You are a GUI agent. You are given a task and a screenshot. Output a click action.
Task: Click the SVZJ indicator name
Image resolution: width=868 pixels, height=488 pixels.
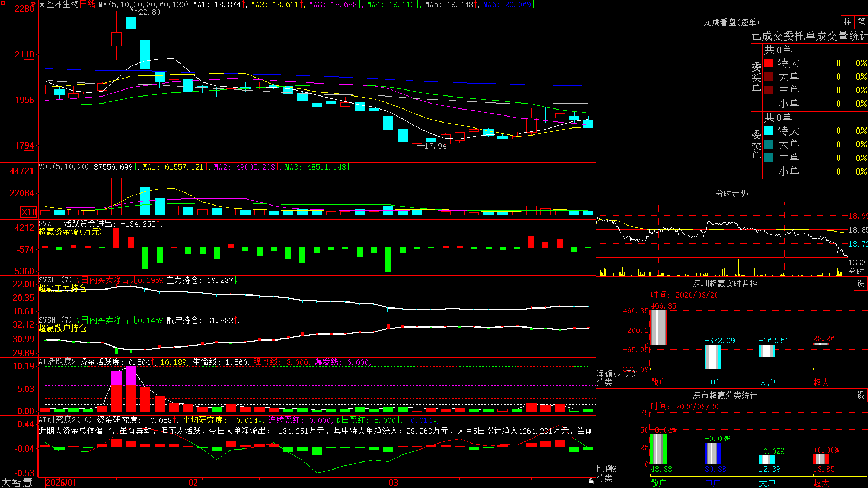[47, 223]
